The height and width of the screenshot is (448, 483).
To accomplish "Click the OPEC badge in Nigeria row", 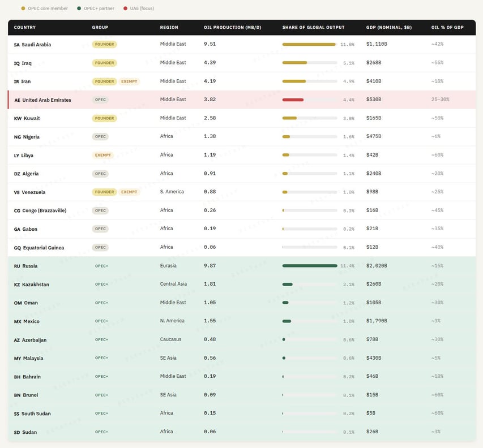I will point(100,136).
